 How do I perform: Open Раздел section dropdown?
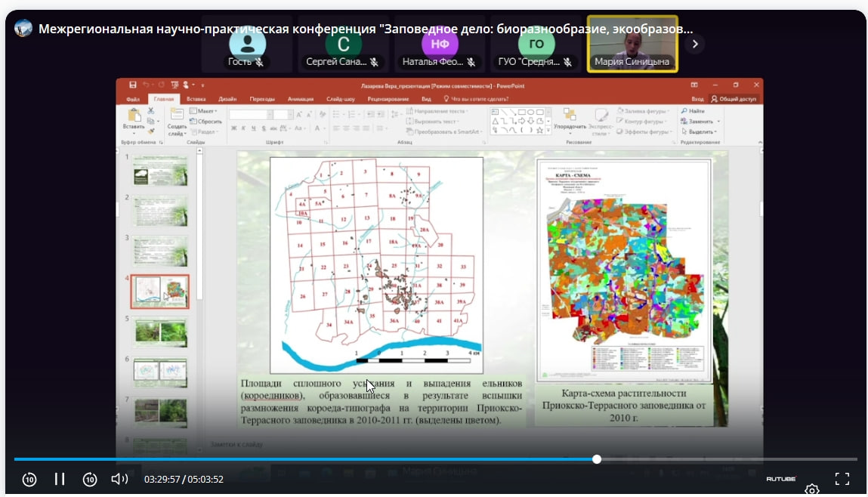click(204, 131)
